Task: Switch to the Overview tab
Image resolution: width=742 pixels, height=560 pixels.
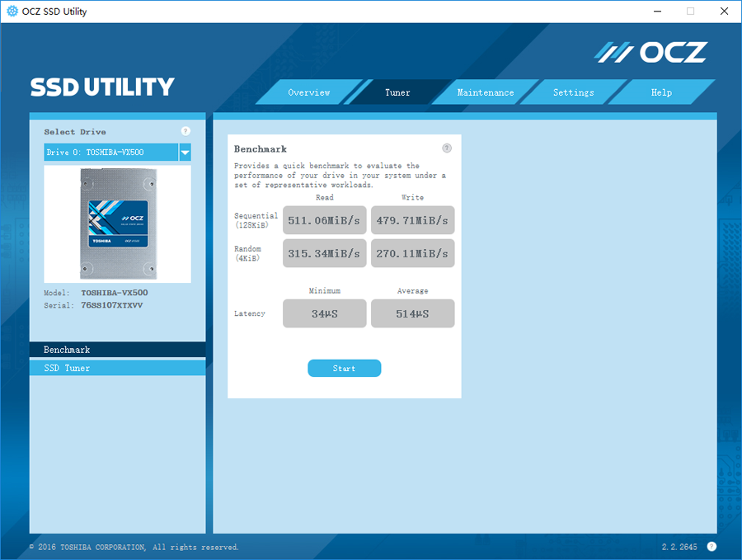Action: click(308, 92)
